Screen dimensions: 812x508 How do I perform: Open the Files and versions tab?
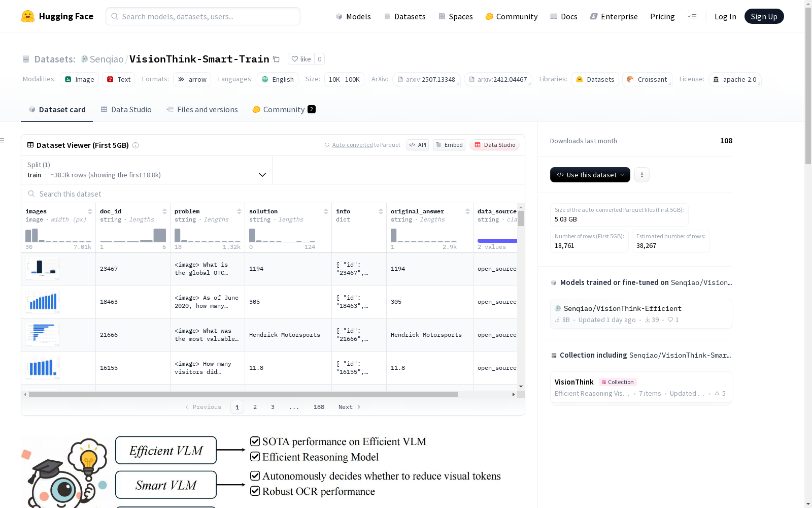coord(202,110)
